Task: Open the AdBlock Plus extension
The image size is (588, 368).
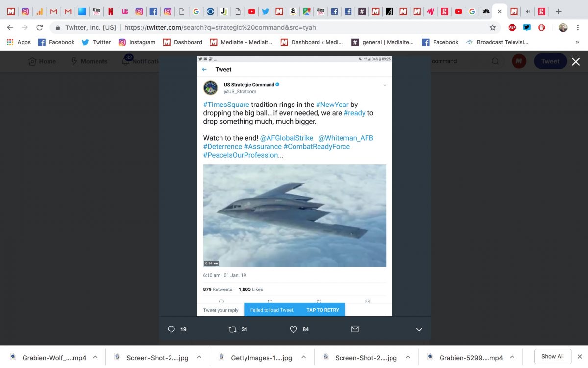Action: (512, 27)
